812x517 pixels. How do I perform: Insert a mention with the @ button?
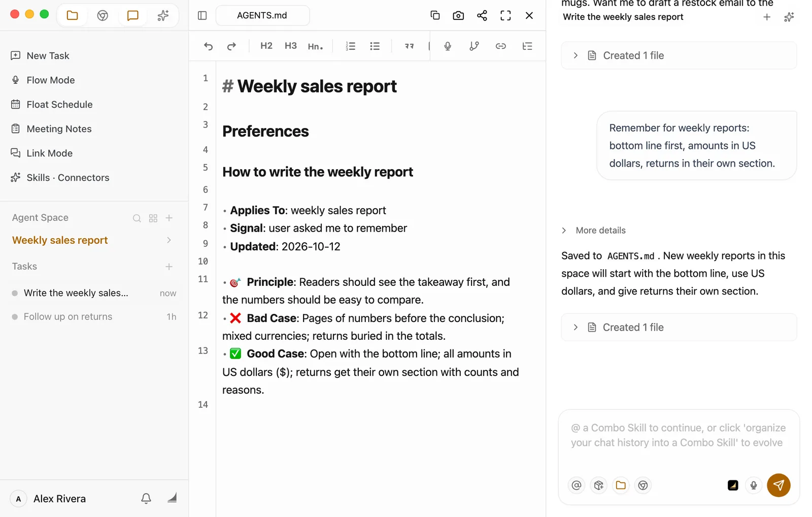(577, 486)
